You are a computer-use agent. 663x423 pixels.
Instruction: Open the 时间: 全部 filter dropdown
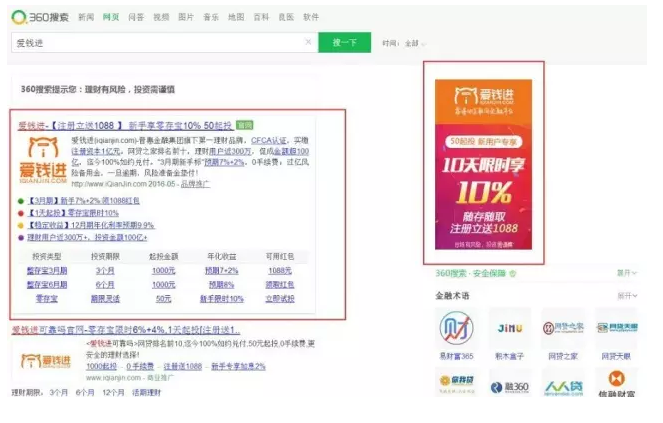(x=404, y=44)
